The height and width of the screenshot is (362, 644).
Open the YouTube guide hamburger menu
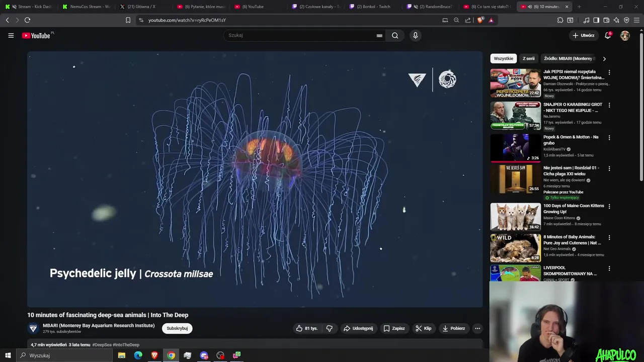[x=11, y=35]
